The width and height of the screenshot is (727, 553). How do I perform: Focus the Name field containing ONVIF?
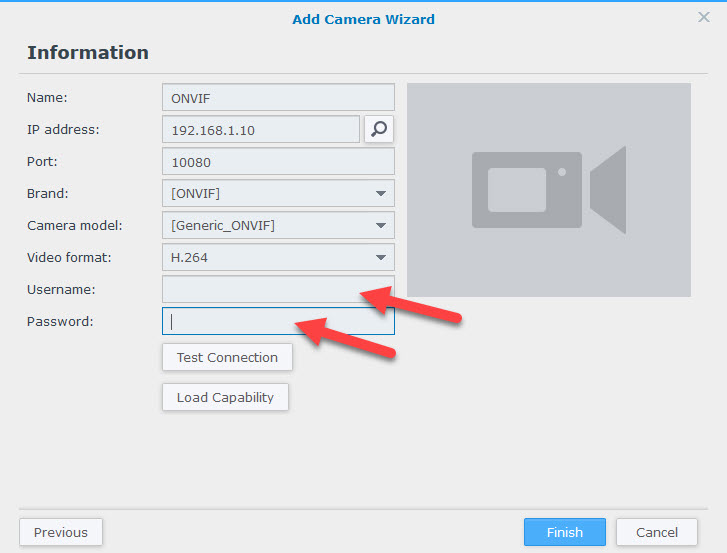pos(278,97)
